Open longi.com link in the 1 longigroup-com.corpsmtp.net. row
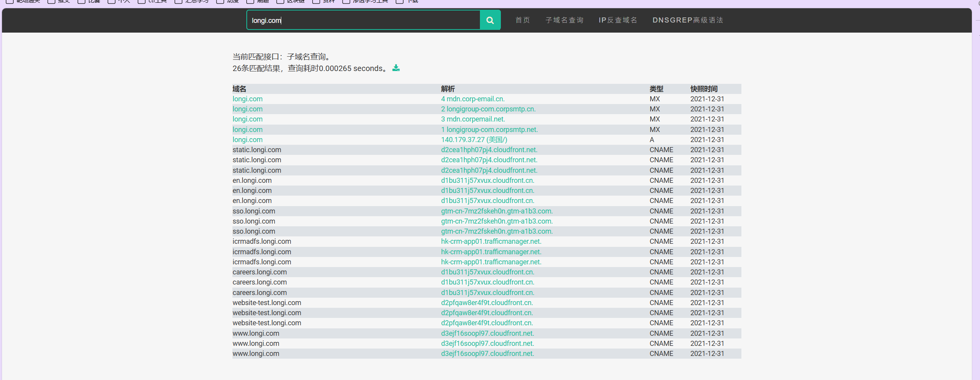 [x=248, y=130]
